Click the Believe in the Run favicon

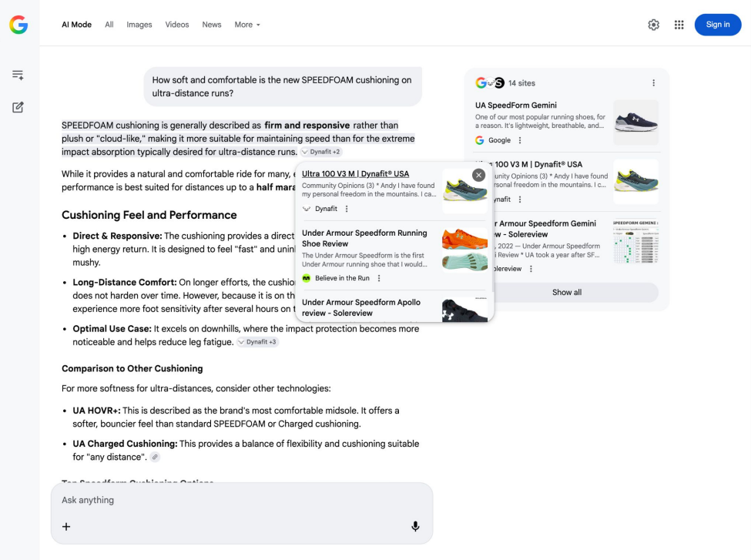click(306, 278)
